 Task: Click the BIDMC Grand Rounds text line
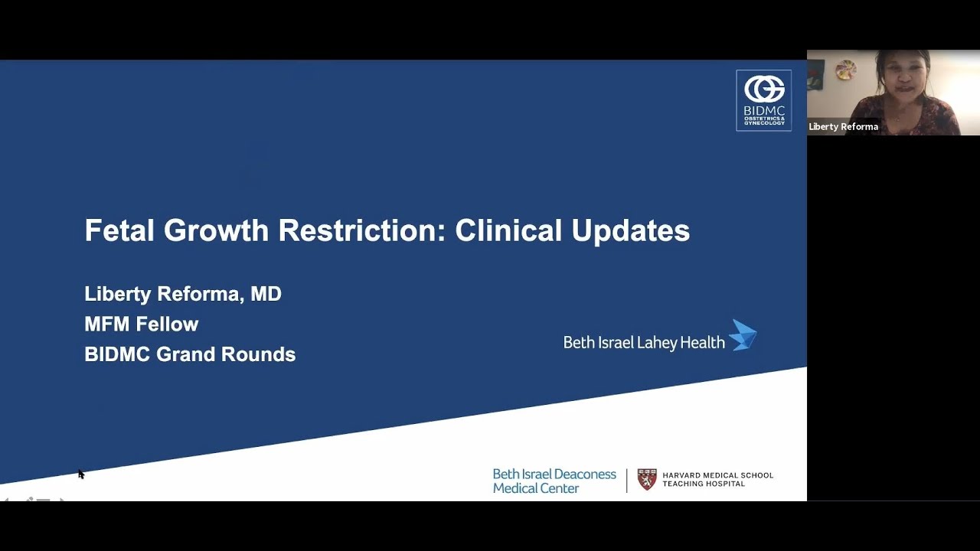(x=190, y=354)
